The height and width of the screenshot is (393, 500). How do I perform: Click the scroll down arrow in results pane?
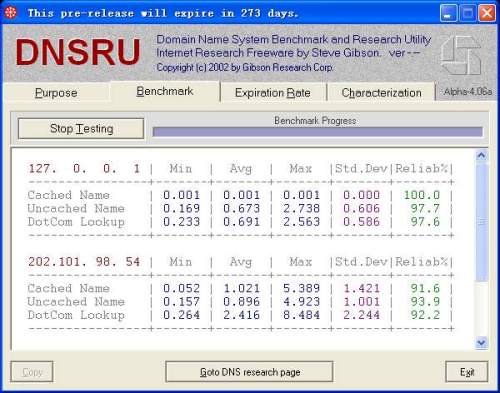point(481,342)
